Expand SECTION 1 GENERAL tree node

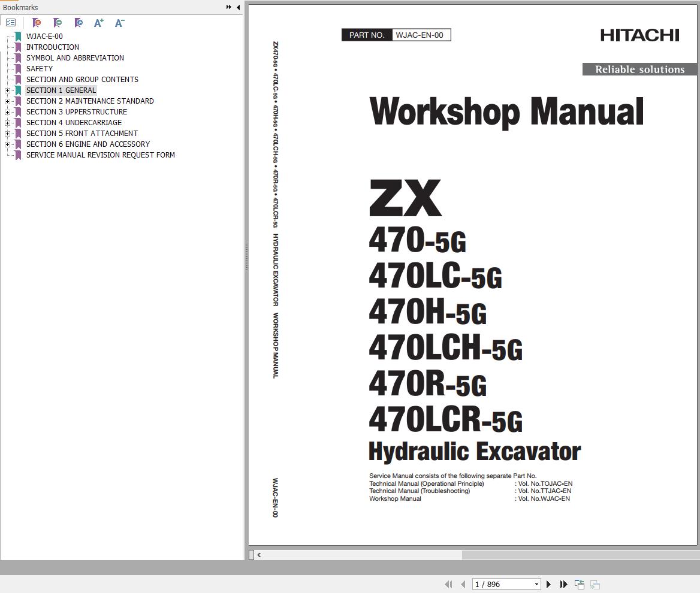7,90
